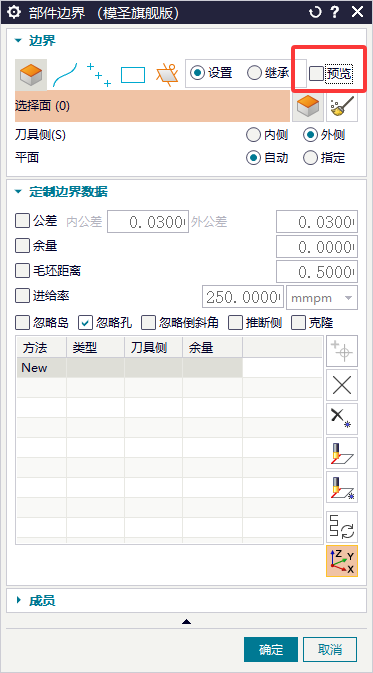This screenshot has height=673, width=373.
Task: Click the 取消 button
Action: (x=330, y=649)
